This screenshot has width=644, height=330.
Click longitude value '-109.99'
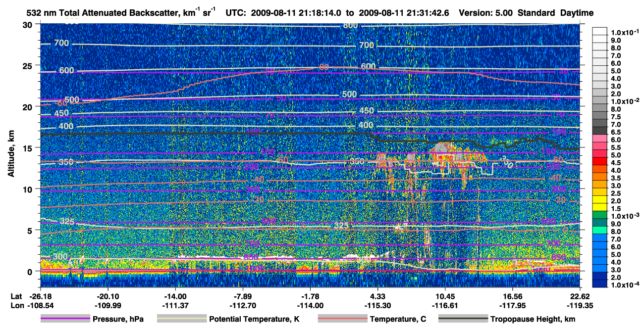108,305
